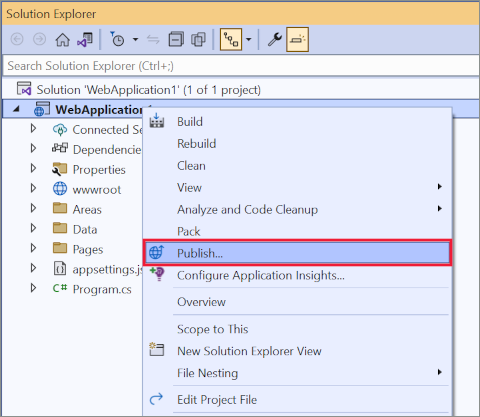Go to Home view in Solution Explorer

(62, 40)
